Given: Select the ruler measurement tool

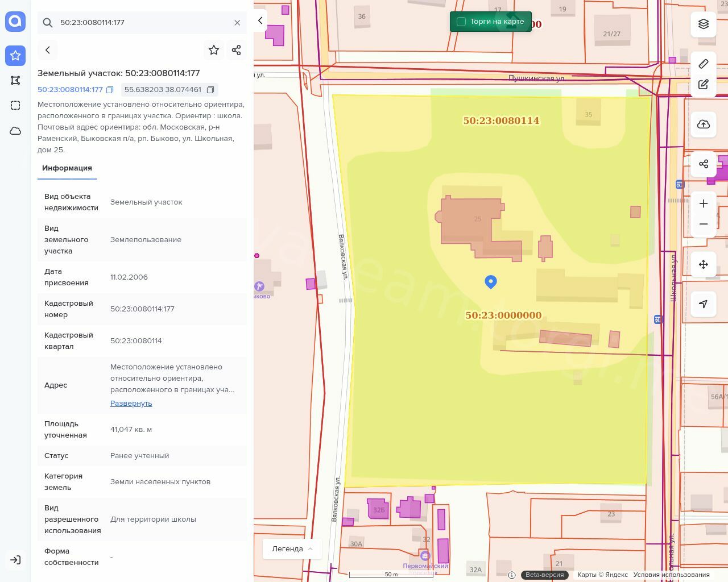Looking at the screenshot, I should click(x=704, y=64).
